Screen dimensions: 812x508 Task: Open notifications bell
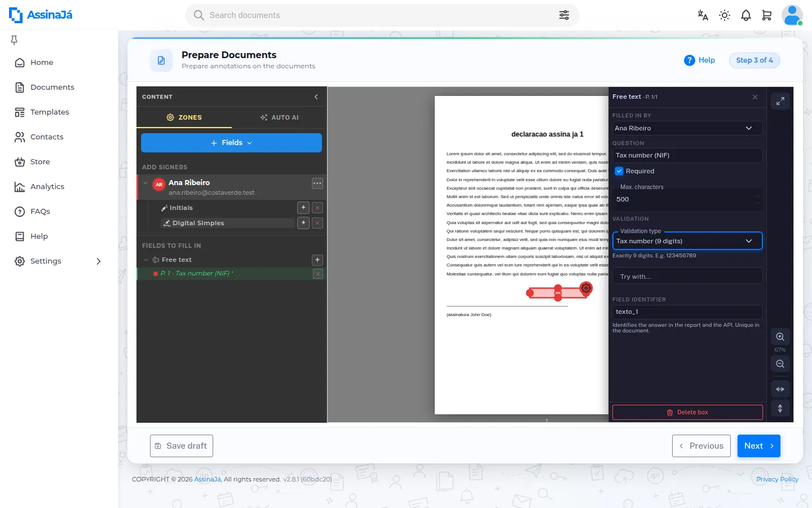tap(746, 15)
